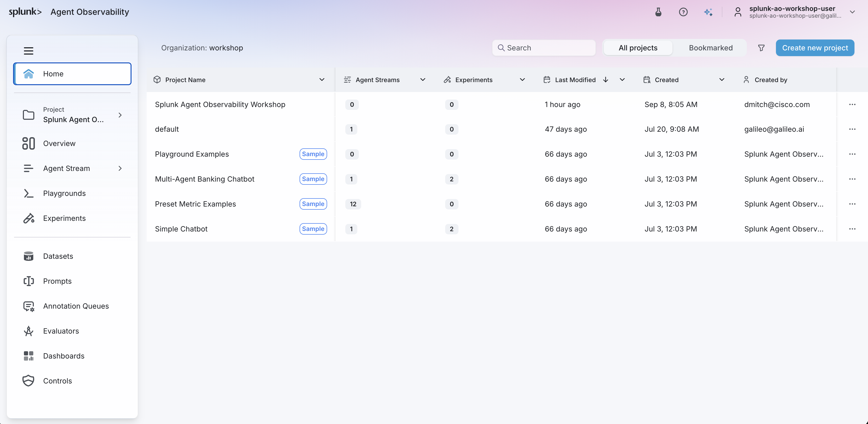
Task: Open Created column dropdown chevron
Action: 722,80
